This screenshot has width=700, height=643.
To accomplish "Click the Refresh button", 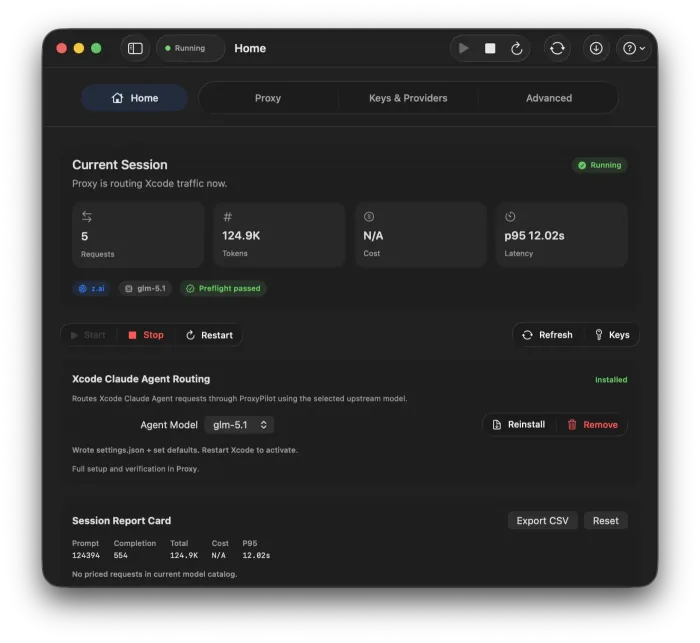I will (547, 335).
